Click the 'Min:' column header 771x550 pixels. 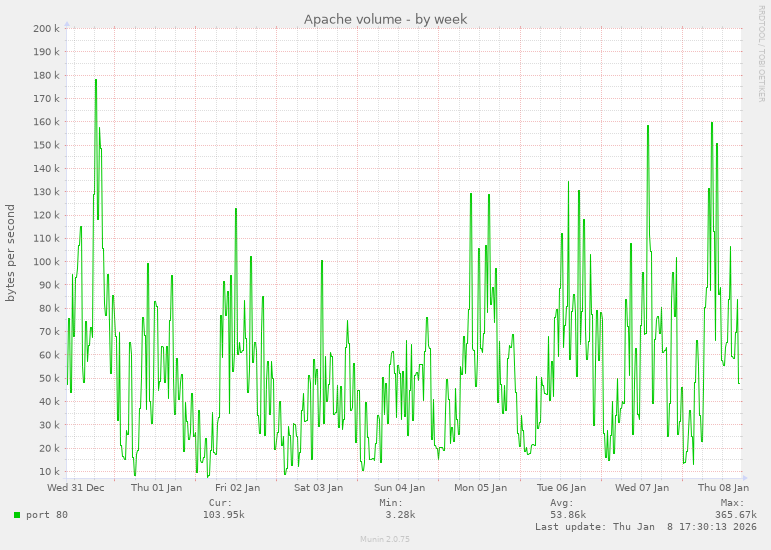click(x=391, y=503)
